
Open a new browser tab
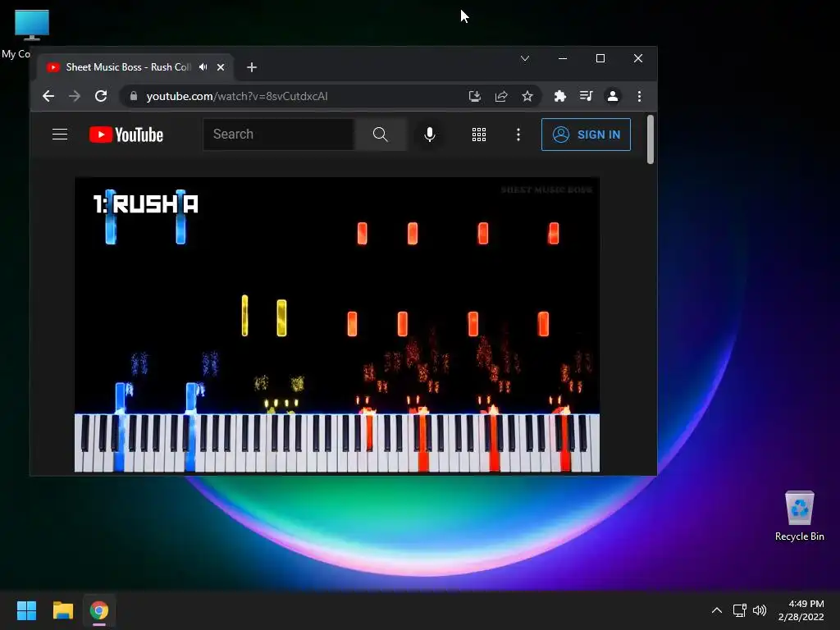pyautogui.click(x=252, y=67)
